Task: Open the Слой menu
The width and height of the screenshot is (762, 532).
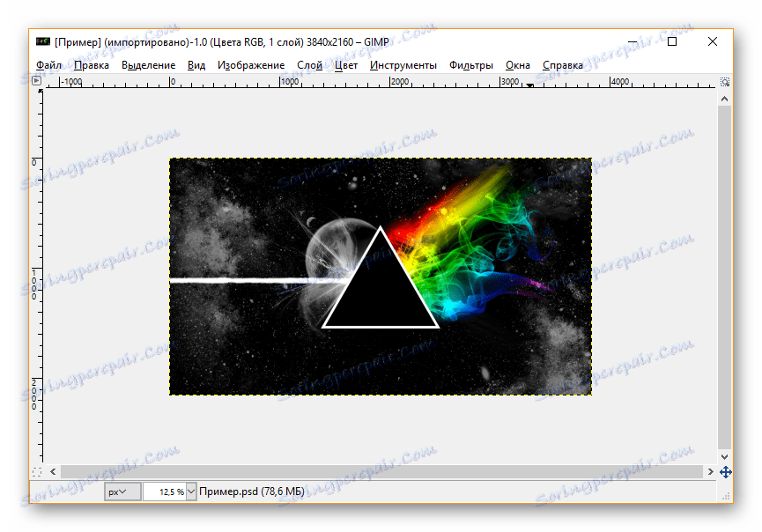Action: (x=309, y=65)
